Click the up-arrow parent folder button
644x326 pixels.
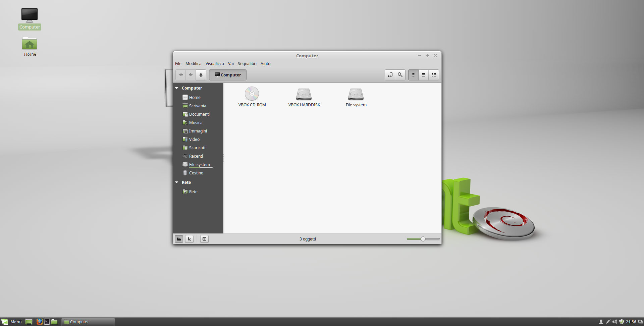click(x=201, y=75)
